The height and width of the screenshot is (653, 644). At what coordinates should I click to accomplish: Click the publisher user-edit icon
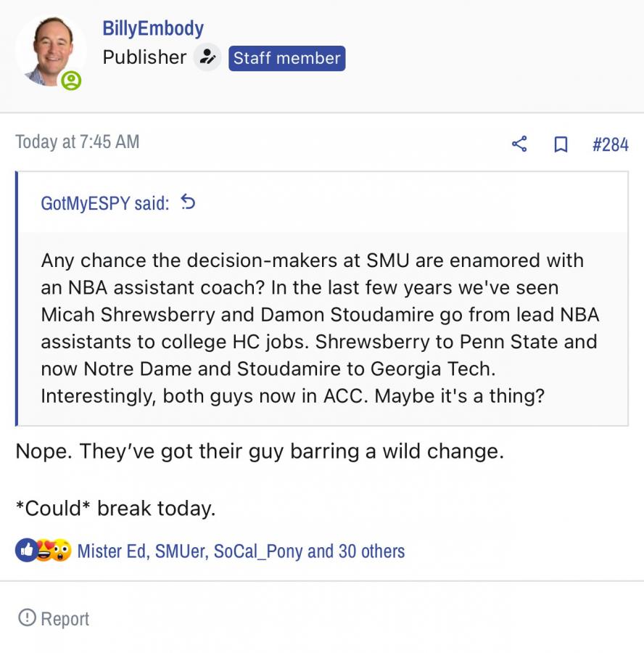point(208,57)
